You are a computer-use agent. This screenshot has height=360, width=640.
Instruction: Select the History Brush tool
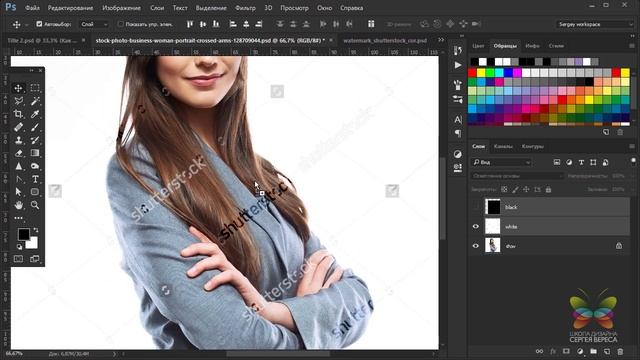tap(35, 140)
